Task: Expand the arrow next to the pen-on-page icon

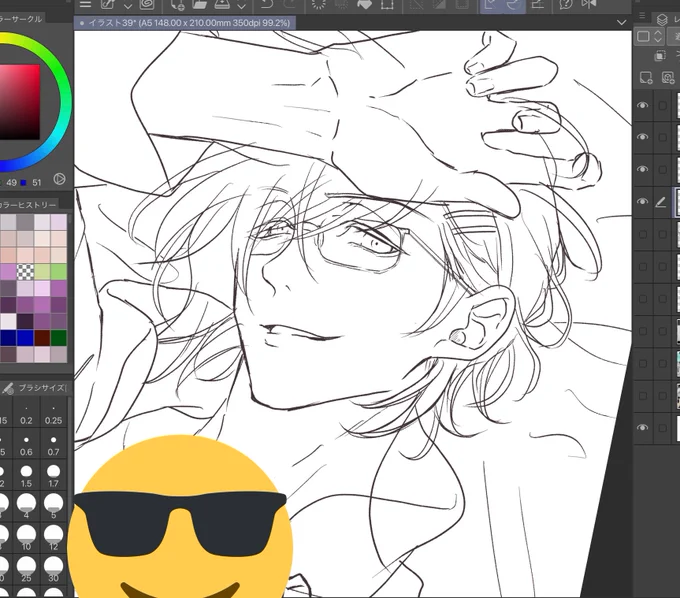Action: click(x=128, y=6)
